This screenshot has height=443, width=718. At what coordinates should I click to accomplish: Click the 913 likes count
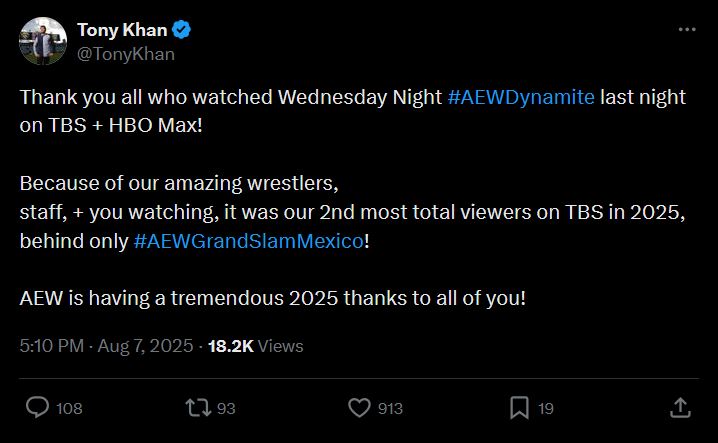pos(391,407)
